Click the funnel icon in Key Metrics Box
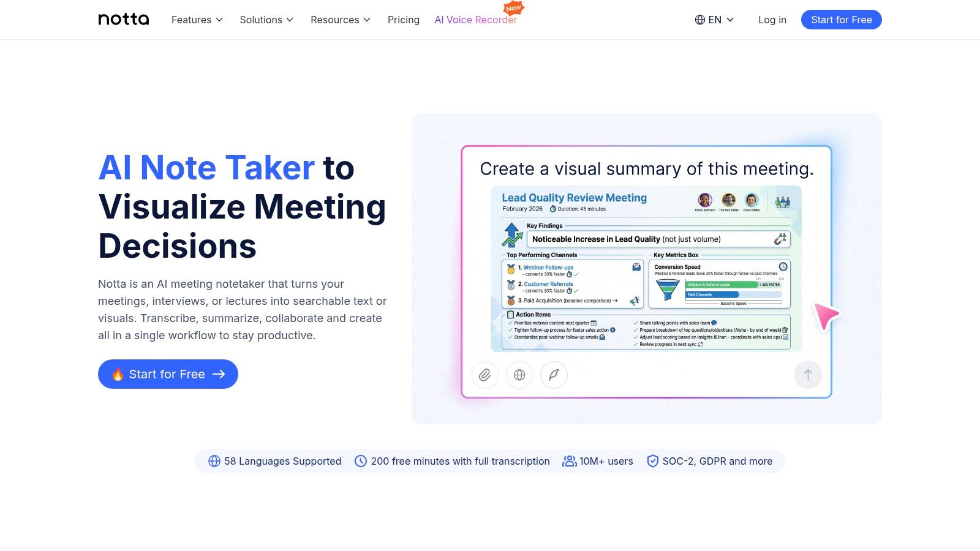 click(668, 290)
